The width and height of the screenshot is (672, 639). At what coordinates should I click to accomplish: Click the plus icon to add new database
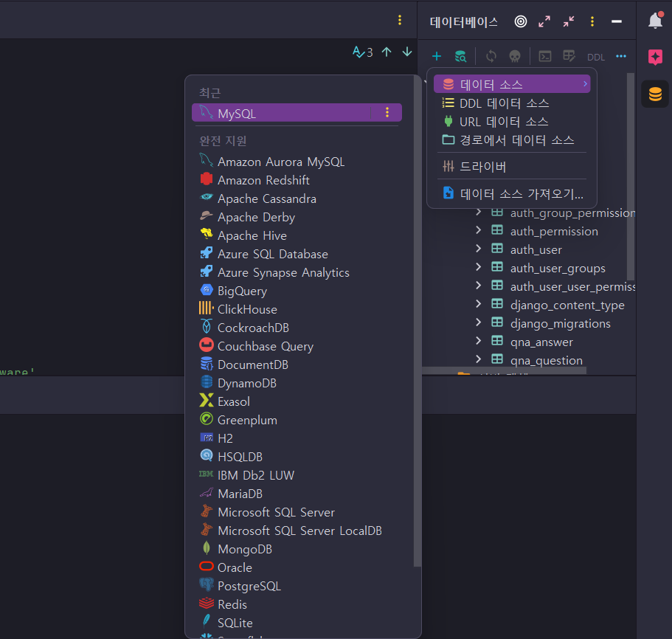[x=436, y=56]
